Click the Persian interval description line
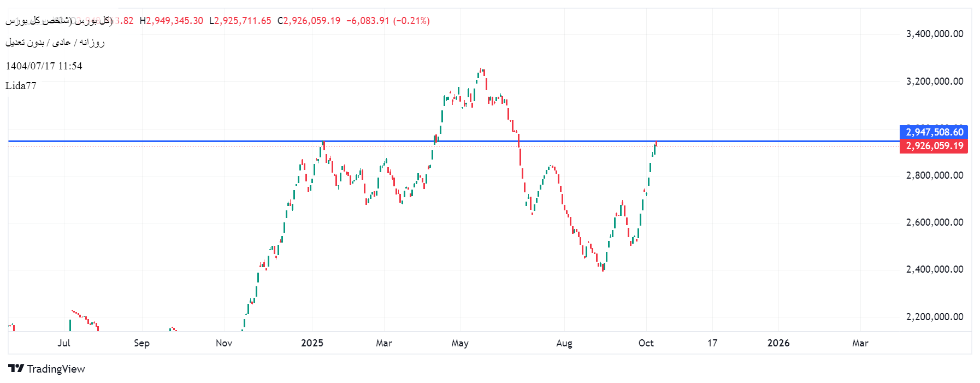This screenshot has width=980, height=383. [x=55, y=43]
